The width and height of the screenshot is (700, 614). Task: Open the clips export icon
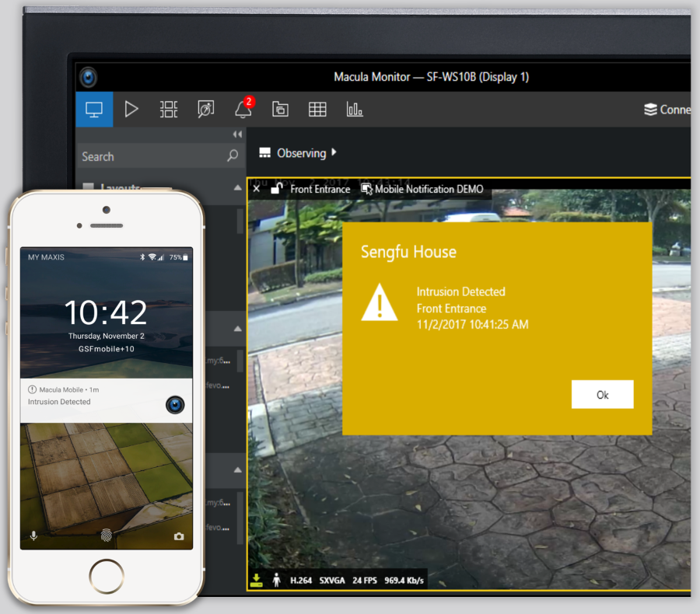pyautogui.click(x=280, y=110)
